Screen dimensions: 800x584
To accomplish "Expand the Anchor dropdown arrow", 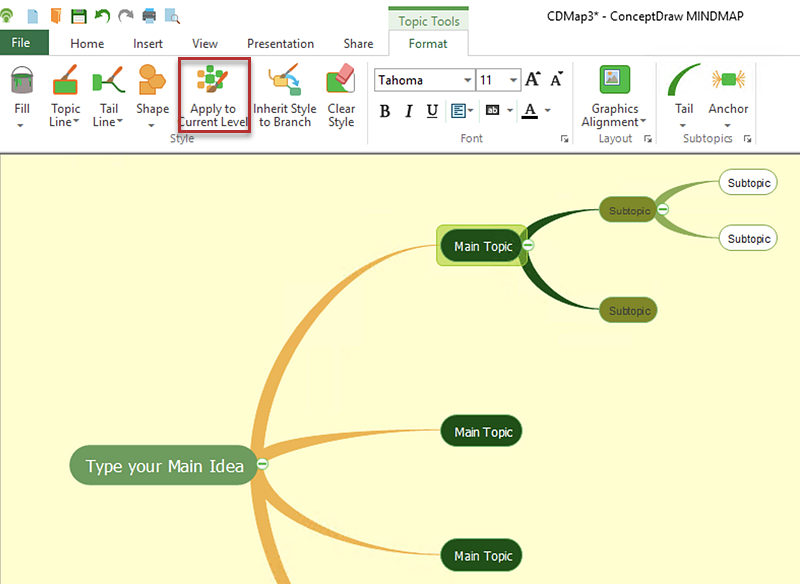I will pos(728,125).
